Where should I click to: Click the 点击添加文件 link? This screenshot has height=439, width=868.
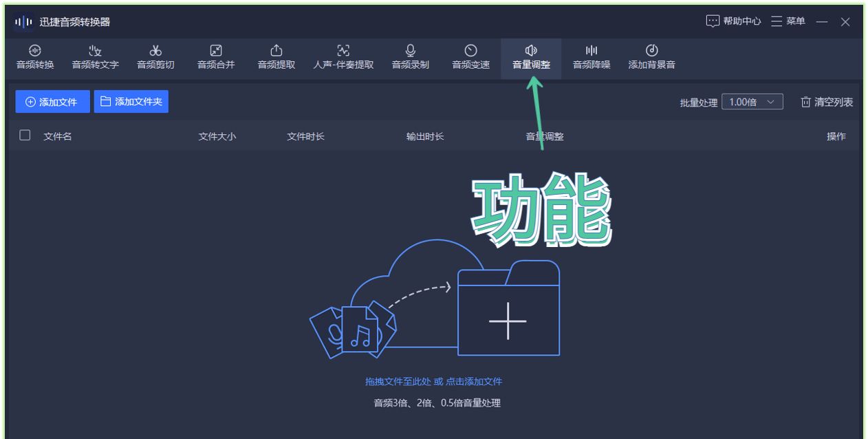click(x=474, y=381)
